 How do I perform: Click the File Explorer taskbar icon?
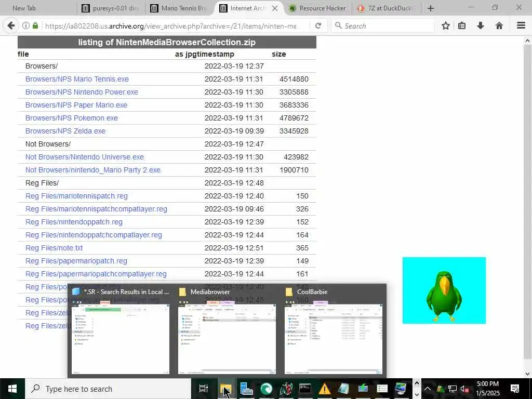pyautogui.click(x=225, y=389)
